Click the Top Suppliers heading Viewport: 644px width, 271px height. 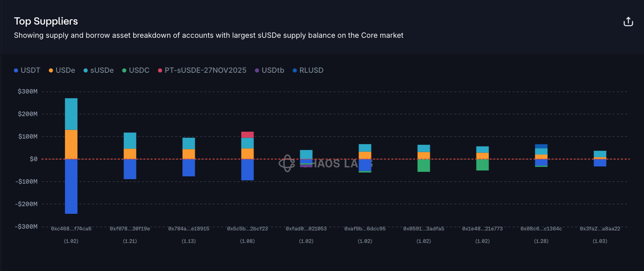(x=46, y=21)
